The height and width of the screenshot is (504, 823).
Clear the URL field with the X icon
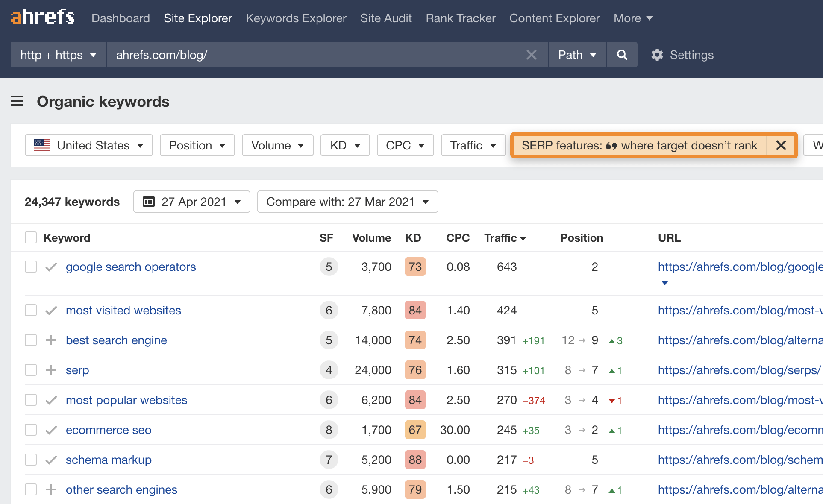(x=531, y=55)
